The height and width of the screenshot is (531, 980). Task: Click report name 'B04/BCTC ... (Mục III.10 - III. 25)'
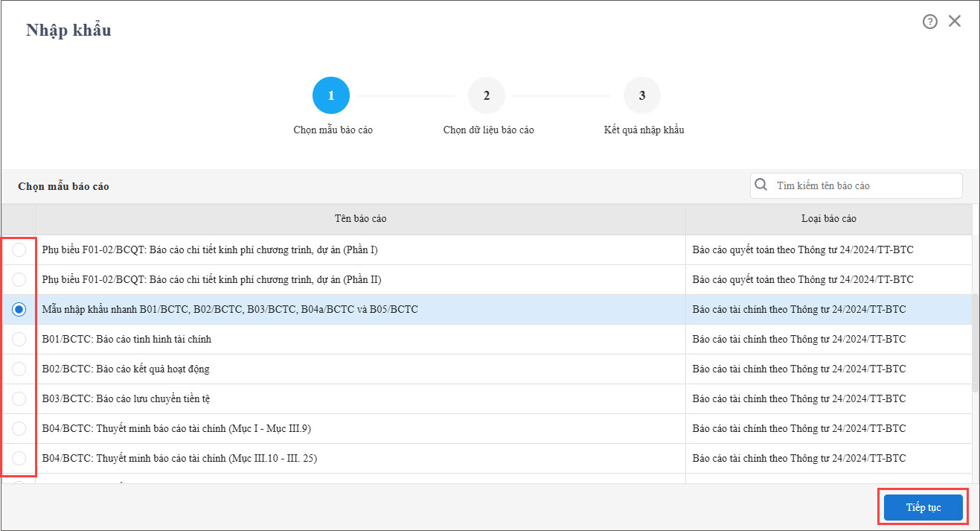[x=179, y=458]
